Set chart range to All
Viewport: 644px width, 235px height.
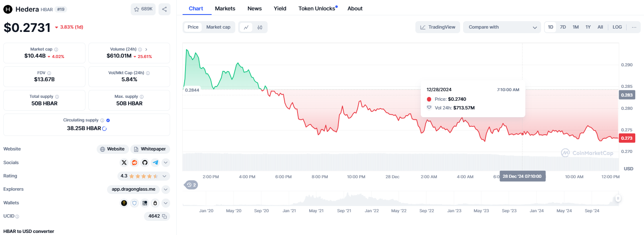tap(600, 27)
